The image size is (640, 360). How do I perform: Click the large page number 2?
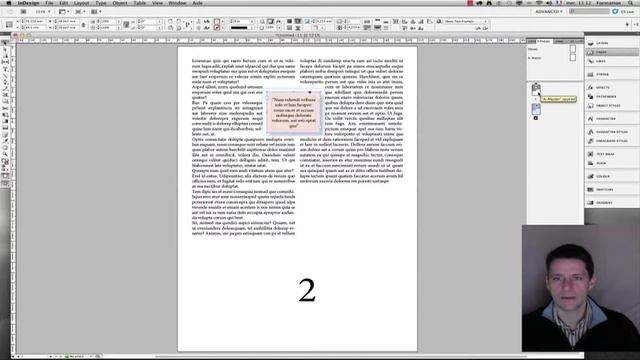click(x=307, y=290)
